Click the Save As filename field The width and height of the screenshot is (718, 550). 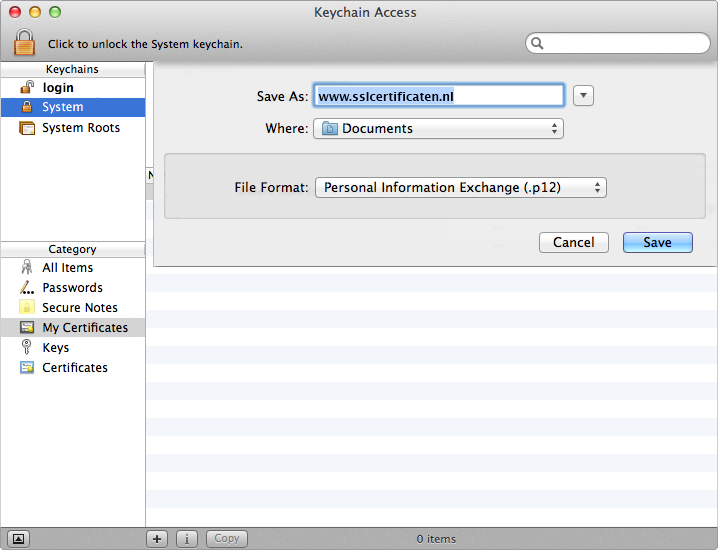(x=439, y=96)
